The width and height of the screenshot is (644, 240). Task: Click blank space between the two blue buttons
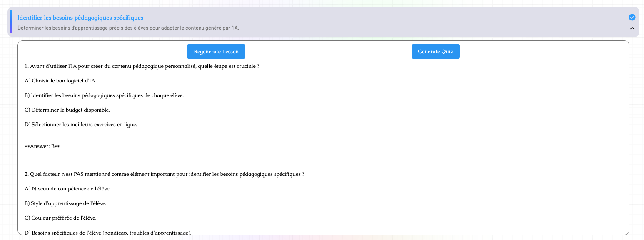tap(328, 52)
